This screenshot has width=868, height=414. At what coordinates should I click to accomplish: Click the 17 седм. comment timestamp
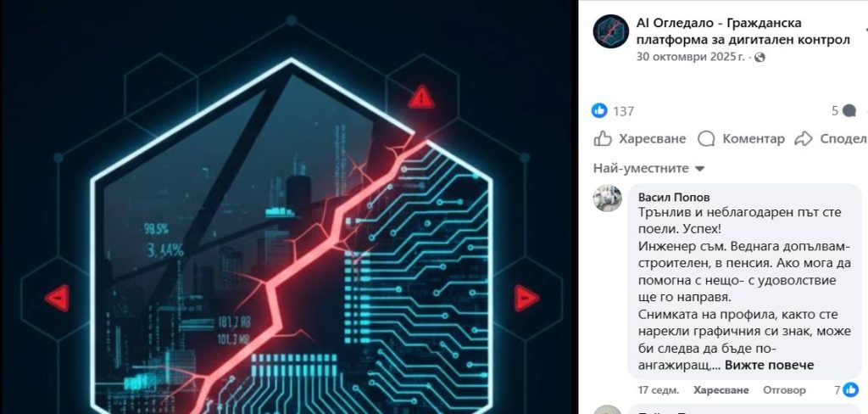click(x=658, y=390)
